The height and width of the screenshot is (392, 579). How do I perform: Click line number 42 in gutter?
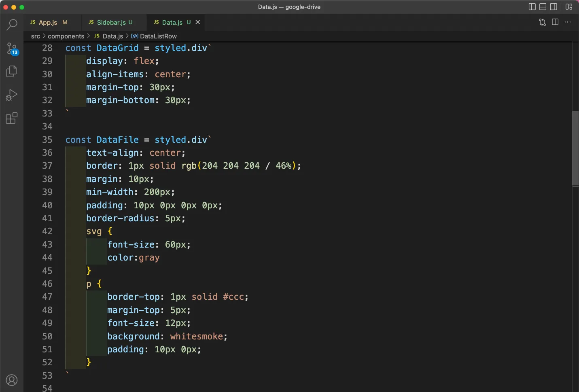pos(47,231)
